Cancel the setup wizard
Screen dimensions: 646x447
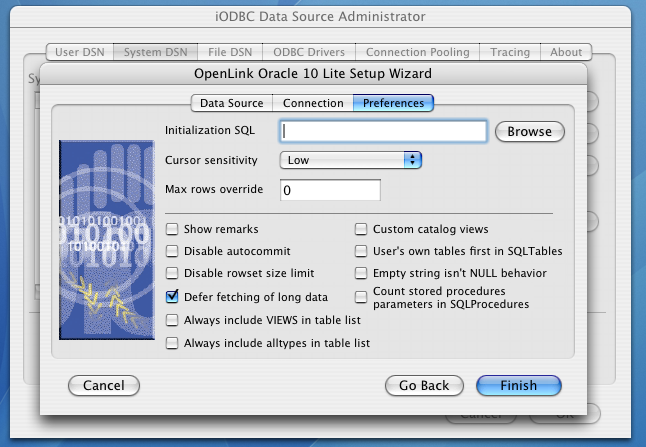(x=104, y=386)
